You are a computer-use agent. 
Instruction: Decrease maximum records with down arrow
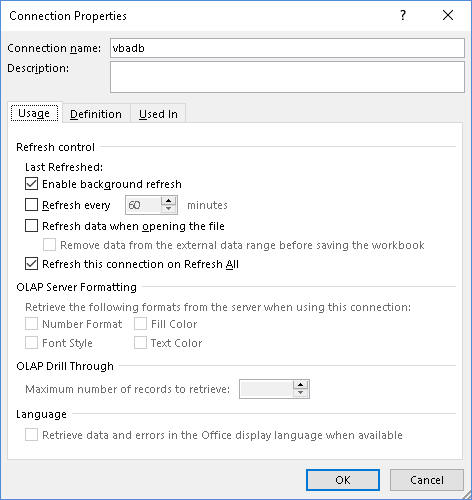[301, 393]
